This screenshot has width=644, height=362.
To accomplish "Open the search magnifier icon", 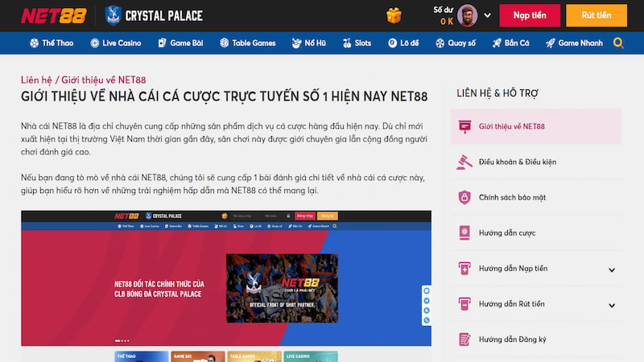I will pos(618,43).
